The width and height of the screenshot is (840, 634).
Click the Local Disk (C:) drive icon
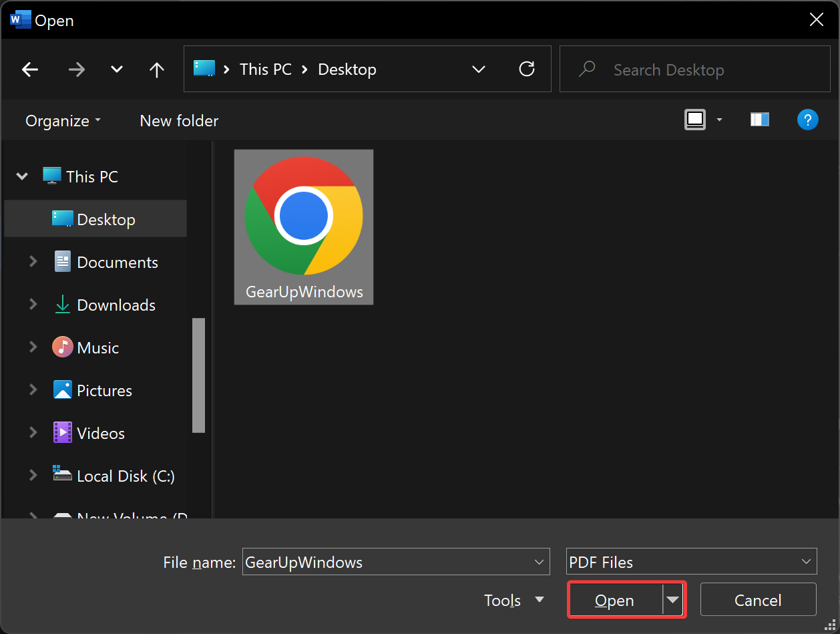pos(62,474)
